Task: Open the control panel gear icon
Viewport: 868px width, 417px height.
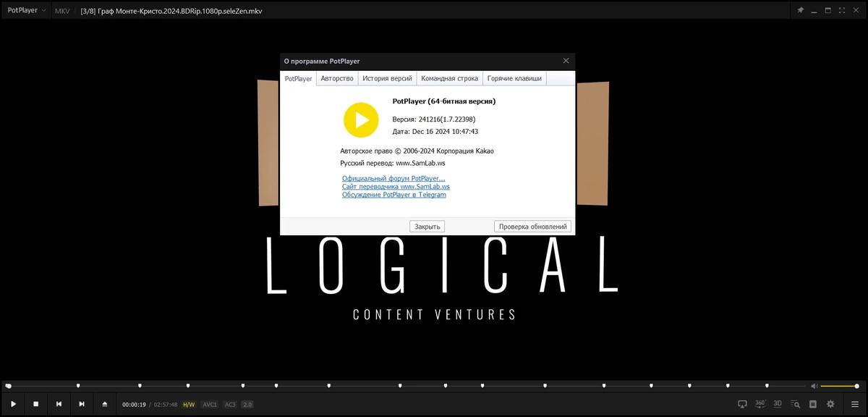Action: coord(830,404)
